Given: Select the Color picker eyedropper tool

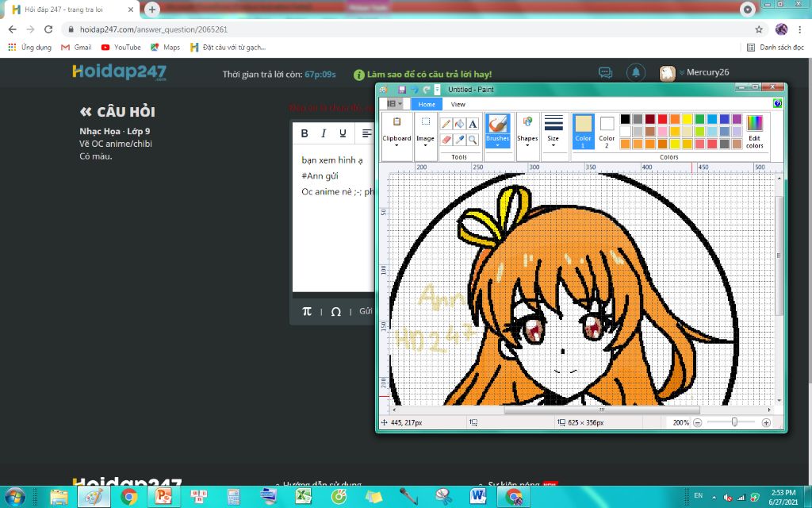Looking at the screenshot, I should (x=459, y=140).
